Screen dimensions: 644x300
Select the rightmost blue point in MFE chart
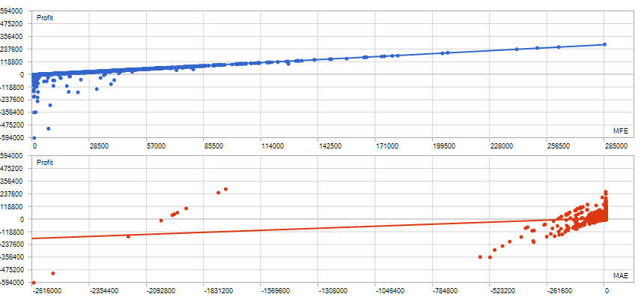(604, 44)
